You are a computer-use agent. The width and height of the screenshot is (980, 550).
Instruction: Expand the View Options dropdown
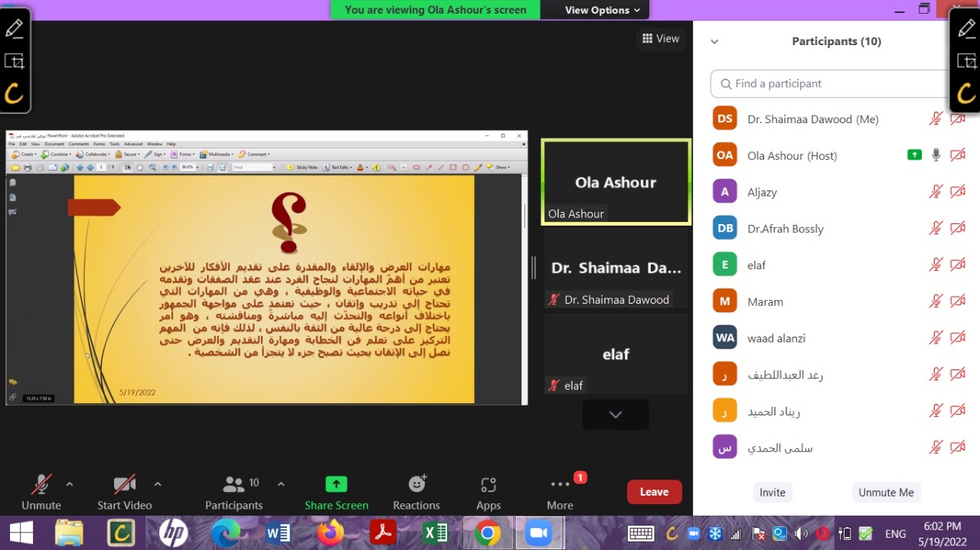[x=602, y=10]
